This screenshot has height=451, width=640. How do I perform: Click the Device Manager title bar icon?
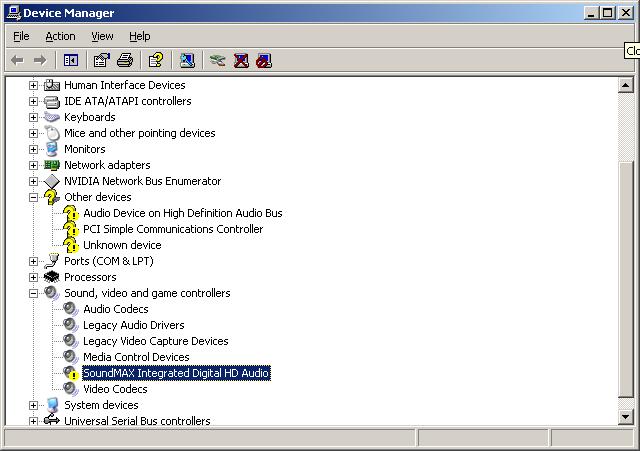pos(14,13)
